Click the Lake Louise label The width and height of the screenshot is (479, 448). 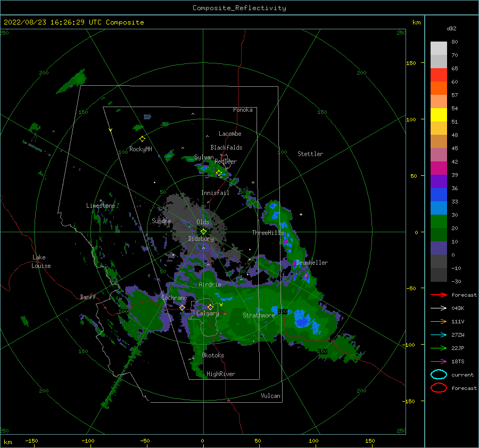click(41, 262)
